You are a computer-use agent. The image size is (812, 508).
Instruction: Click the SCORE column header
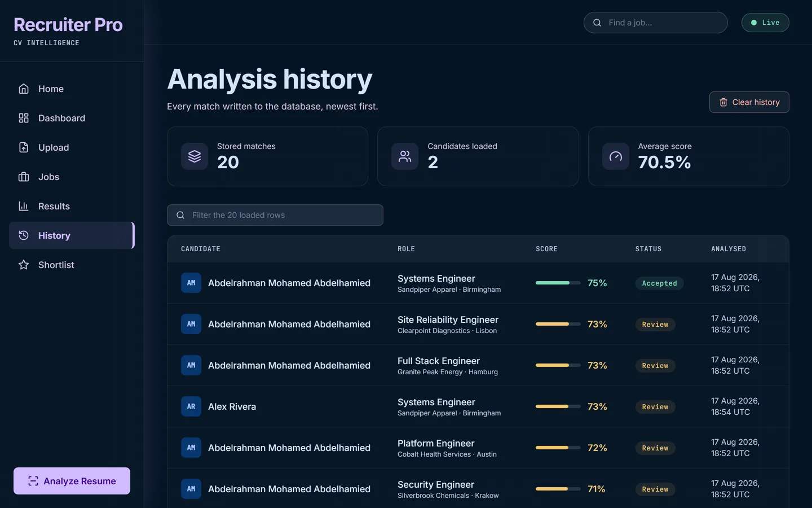tap(546, 249)
